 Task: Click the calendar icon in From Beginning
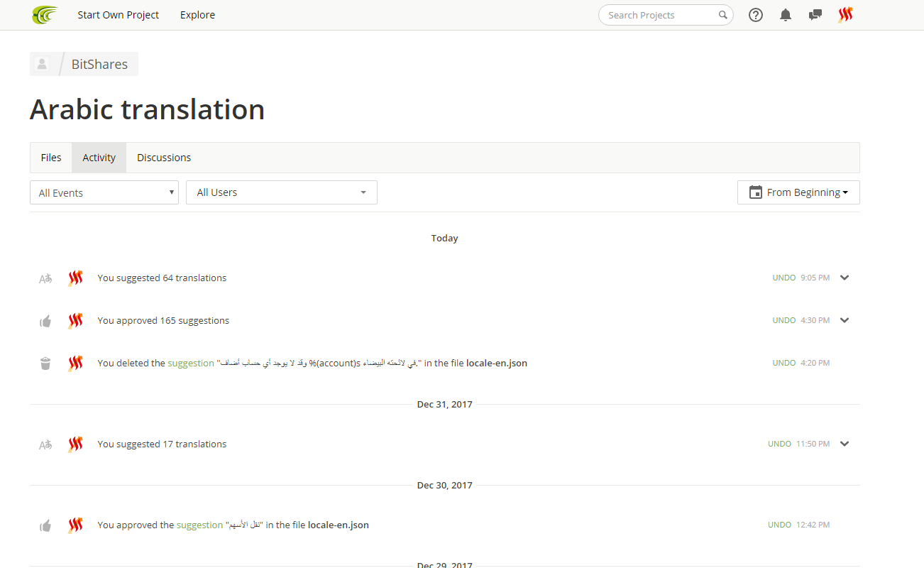(756, 192)
